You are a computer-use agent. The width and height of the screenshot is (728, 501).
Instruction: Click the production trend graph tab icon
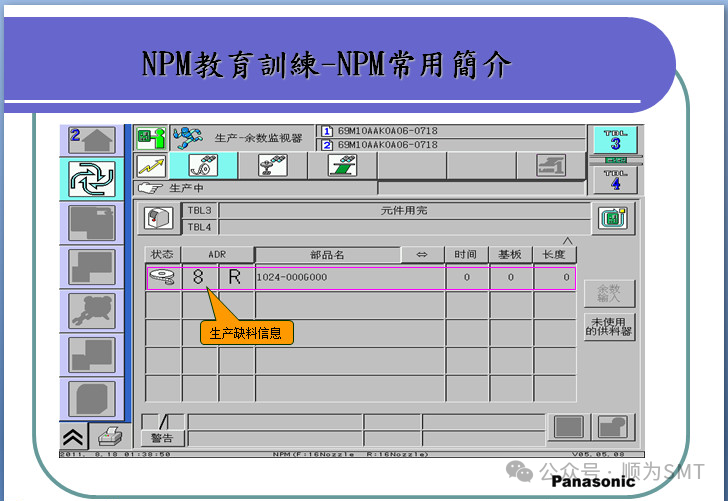pyautogui.click(x=150, y=166)
